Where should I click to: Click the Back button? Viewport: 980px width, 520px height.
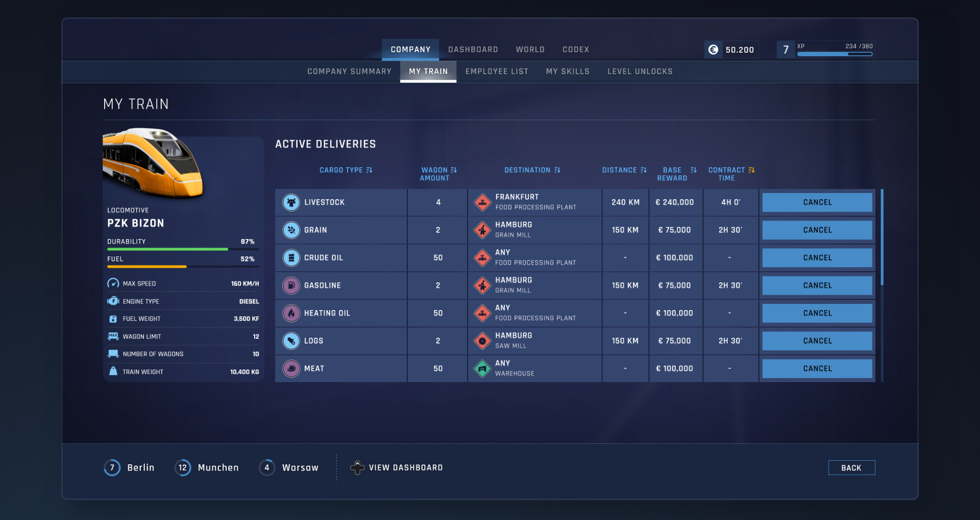(851, 467)
